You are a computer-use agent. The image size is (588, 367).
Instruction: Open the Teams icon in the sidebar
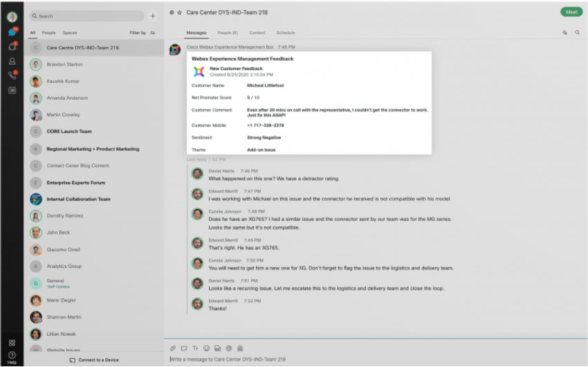[12, 46]
